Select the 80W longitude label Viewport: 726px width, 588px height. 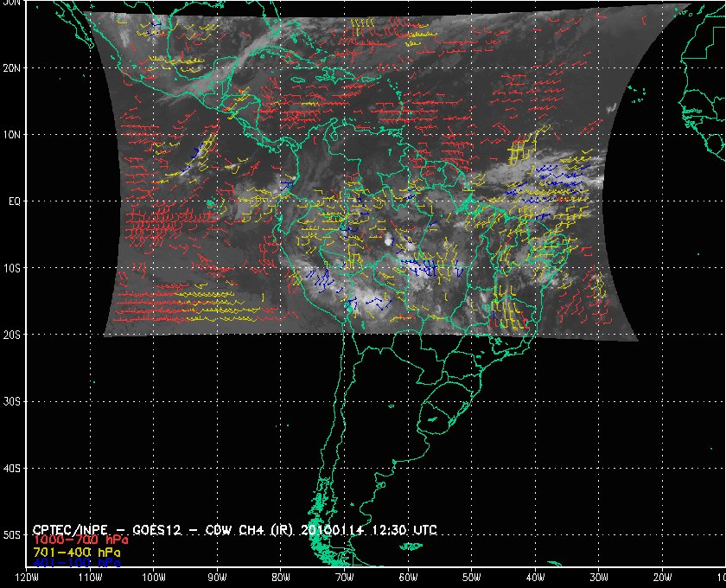281,577
